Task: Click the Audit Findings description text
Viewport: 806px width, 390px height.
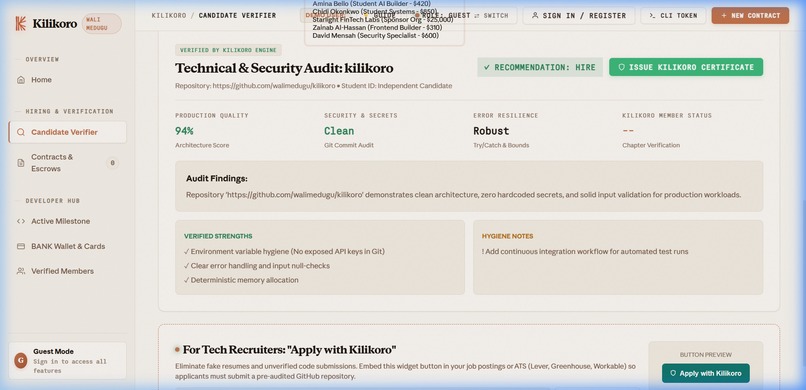Action: pos(464,195)
